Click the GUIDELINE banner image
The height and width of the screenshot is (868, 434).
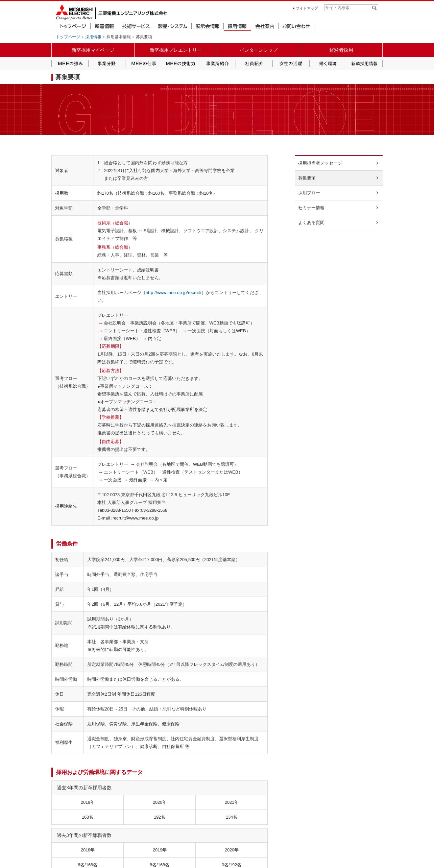pos(217,110)
